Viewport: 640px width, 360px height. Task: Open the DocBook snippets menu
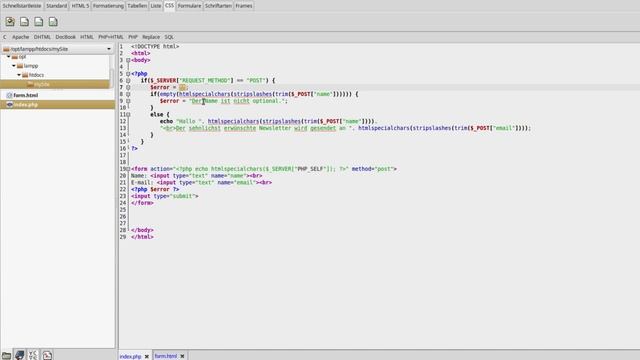(x=65, y=37)
